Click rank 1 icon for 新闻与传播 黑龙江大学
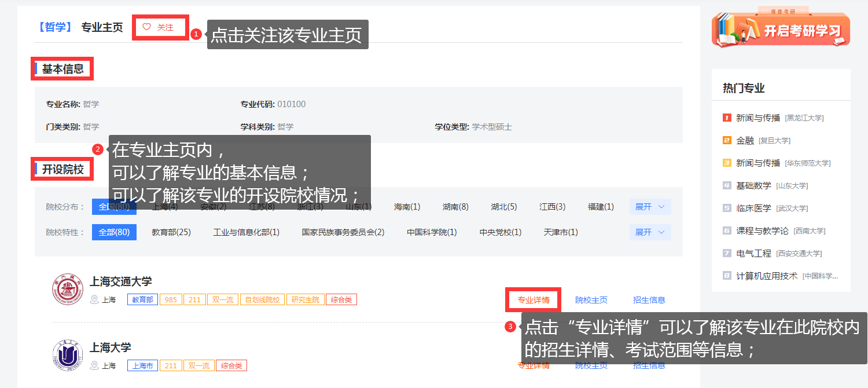 (x=727, y=118)
